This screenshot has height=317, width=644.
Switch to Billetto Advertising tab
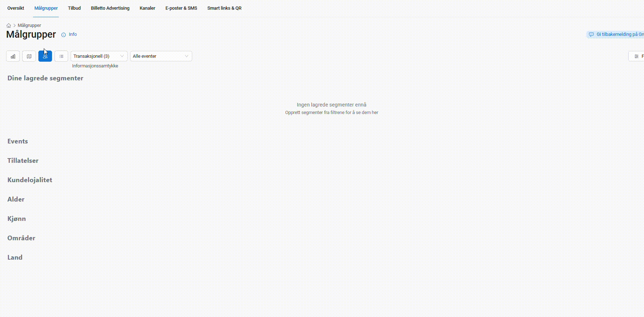click(x=110, y=8)
